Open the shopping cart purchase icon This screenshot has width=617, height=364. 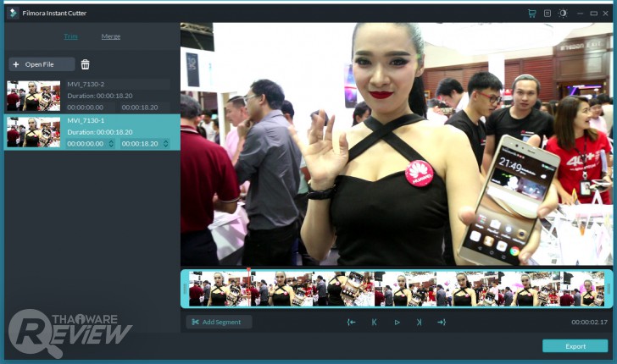532,14
